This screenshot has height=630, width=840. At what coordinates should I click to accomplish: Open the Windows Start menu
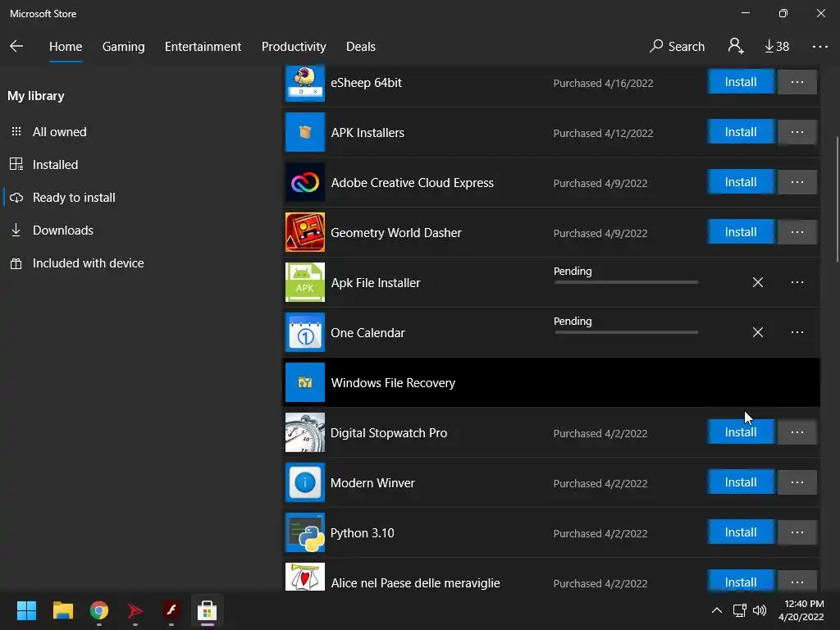click(26, 610)
